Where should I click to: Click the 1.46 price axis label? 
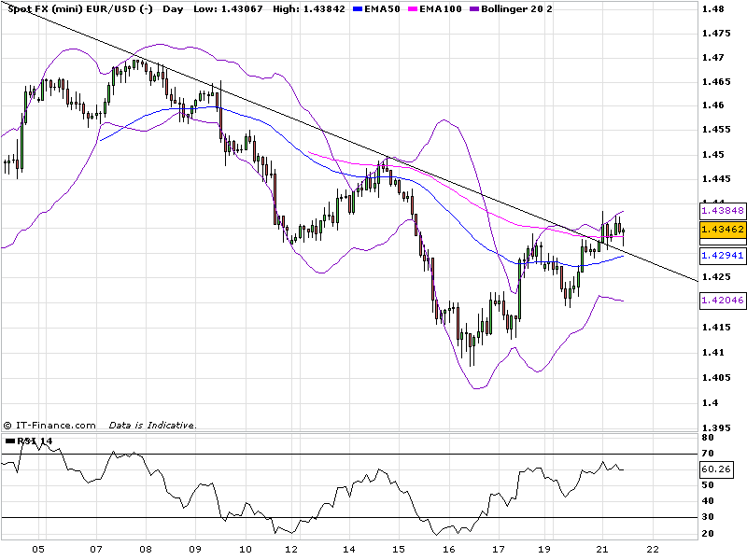coord(712,105)
